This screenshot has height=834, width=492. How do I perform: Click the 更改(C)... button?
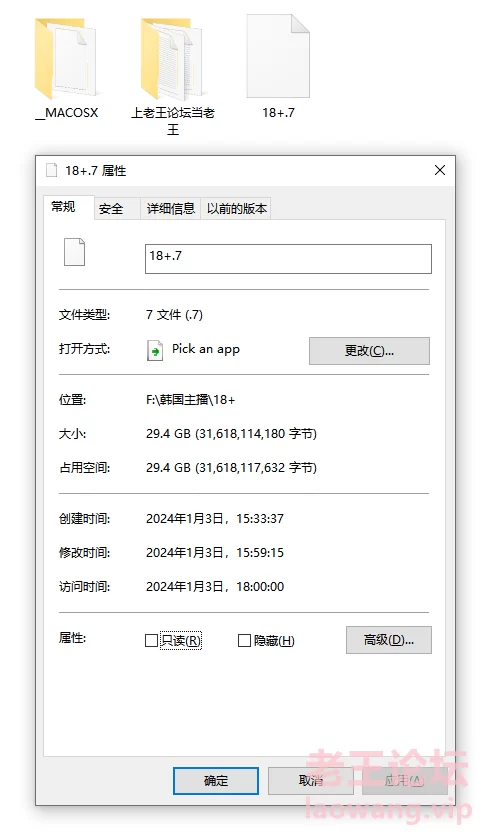[x=369, y=351]
